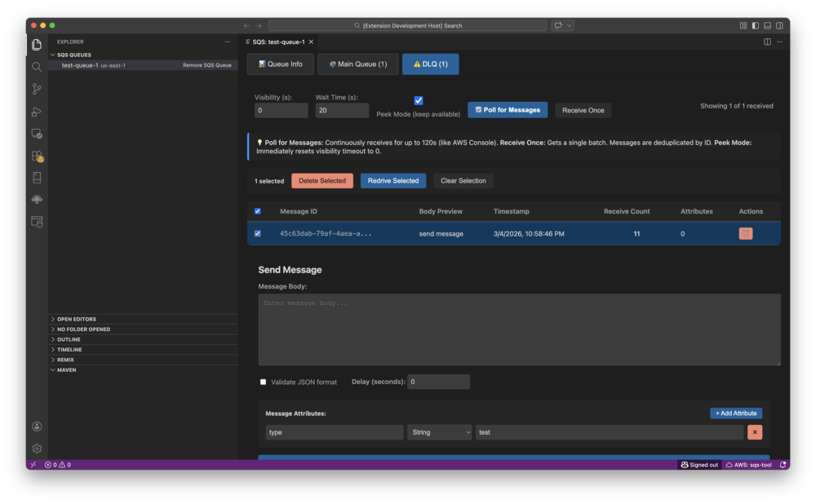Image resolution: width=816 pixels, height=504 pixels.
Task: Click Poll for Messages button
Action: (x=508, y=110)
